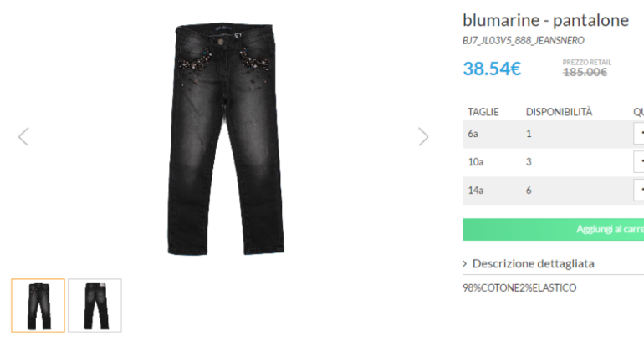Go to next product image arrow
This screenshot has height=351, width=644.
coord(423,137)
